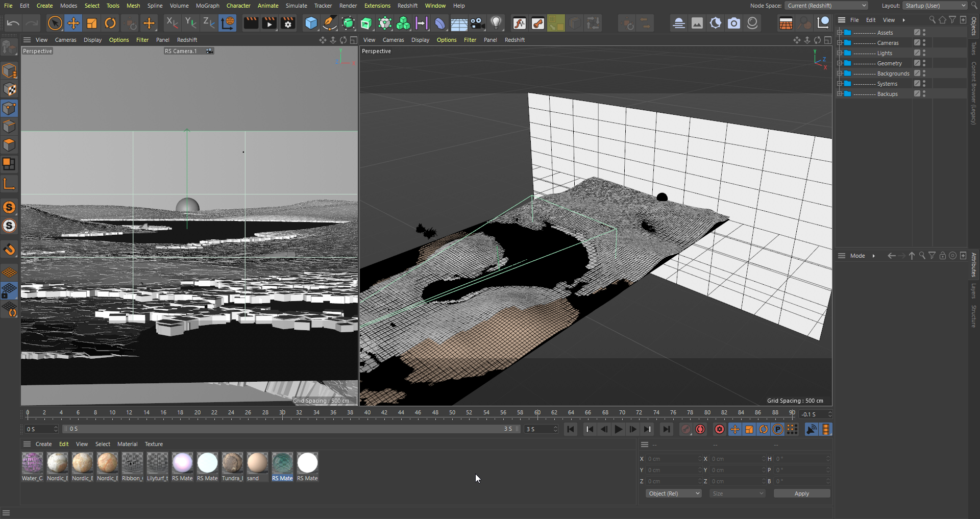Expand the Geometry folder in Objects
Screen dimensions: 980x519
coord(840,63)
